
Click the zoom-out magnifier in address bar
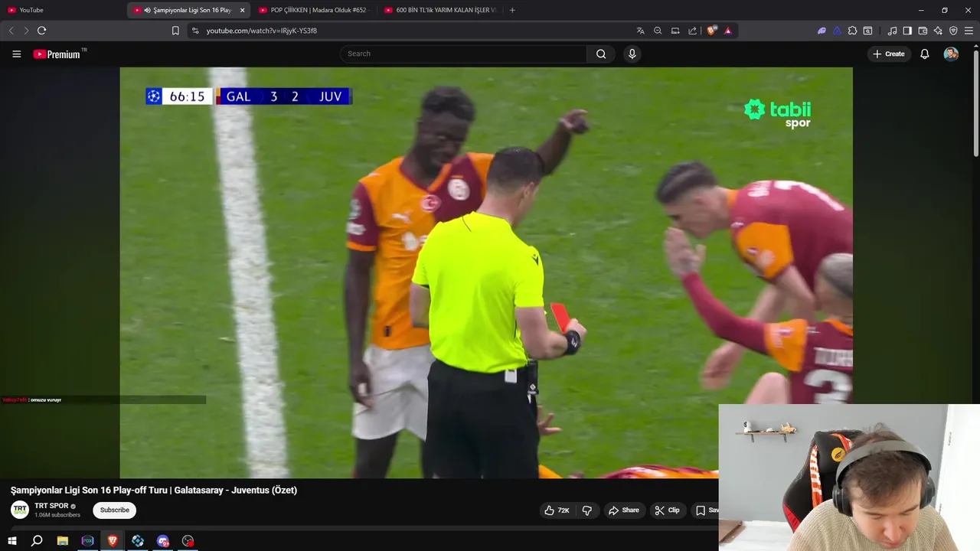pos(658,31)
